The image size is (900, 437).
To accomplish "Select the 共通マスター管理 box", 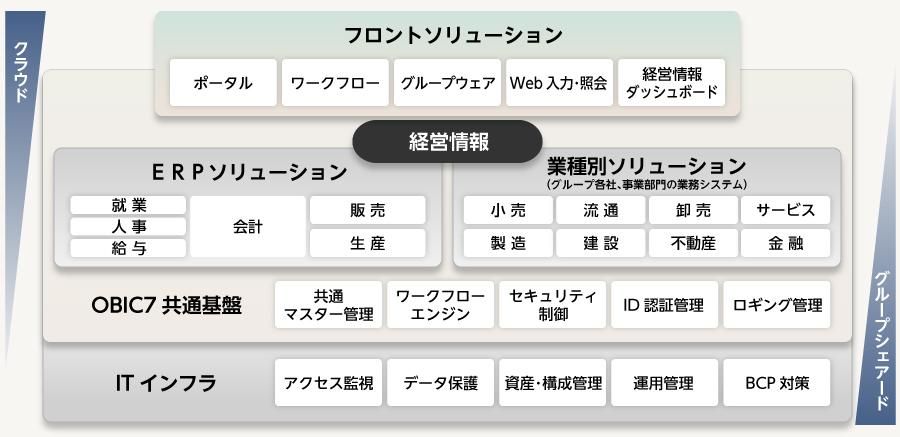I will point(328,304).
